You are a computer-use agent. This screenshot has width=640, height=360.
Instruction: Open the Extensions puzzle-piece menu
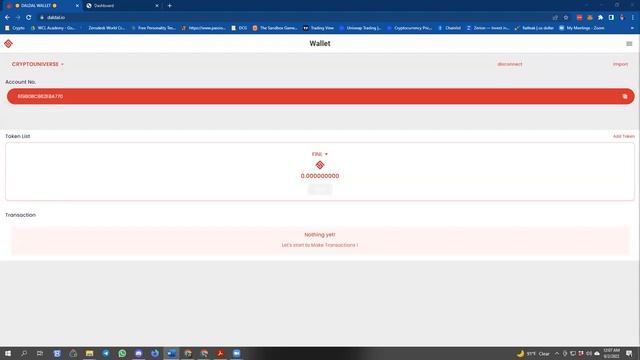[600, 18]
